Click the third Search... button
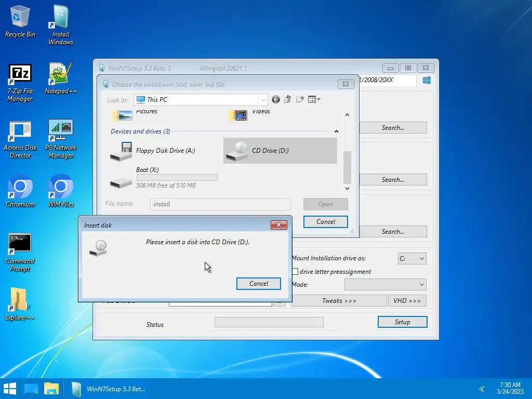 393,232
